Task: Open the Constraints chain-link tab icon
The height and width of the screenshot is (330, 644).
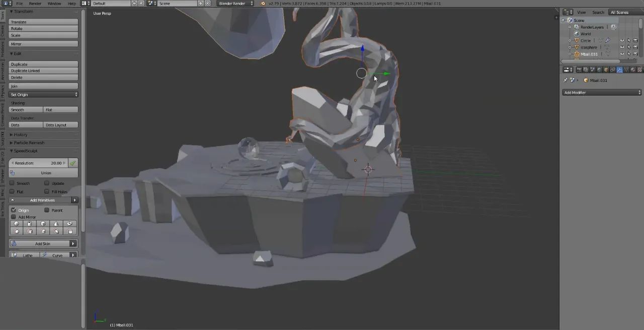Action: [613, 70]
